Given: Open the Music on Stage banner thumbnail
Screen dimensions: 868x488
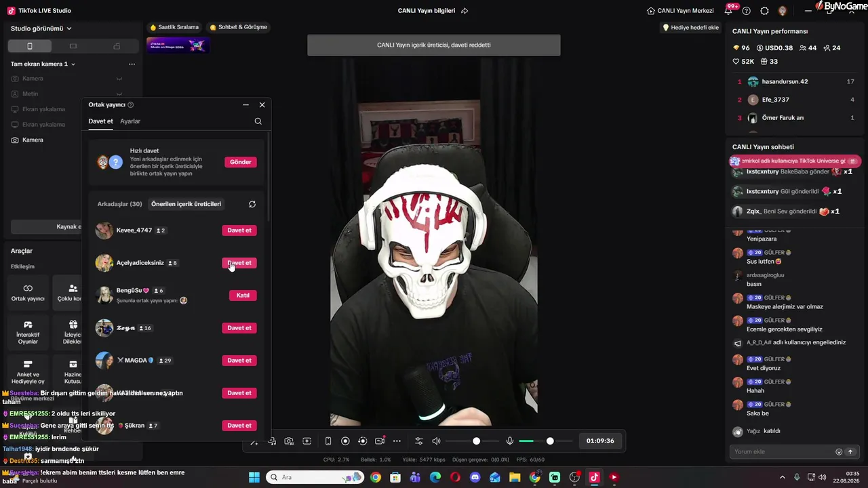Looking at the screenshot, I should coord(178,45).
